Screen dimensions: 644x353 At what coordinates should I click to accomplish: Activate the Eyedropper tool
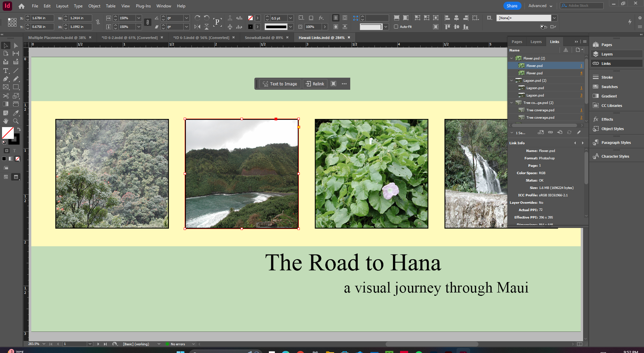[16, 113]
